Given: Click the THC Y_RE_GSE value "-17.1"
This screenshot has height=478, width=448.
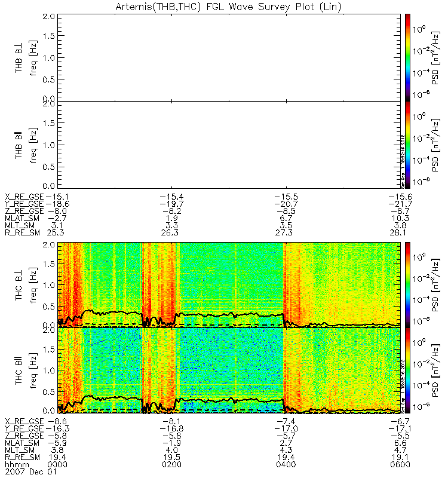Looking at the screenshot, I should pyautogui.click(x=400, y=428).
